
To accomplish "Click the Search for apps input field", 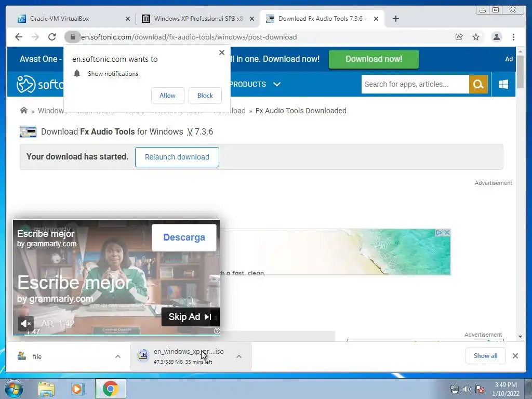I will pos(415,84).
